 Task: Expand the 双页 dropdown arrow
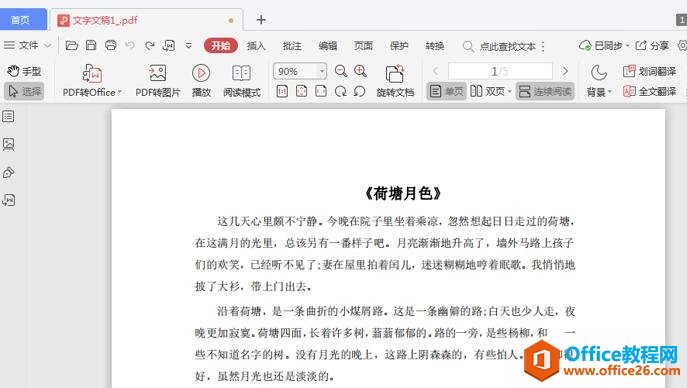point(509,91)
